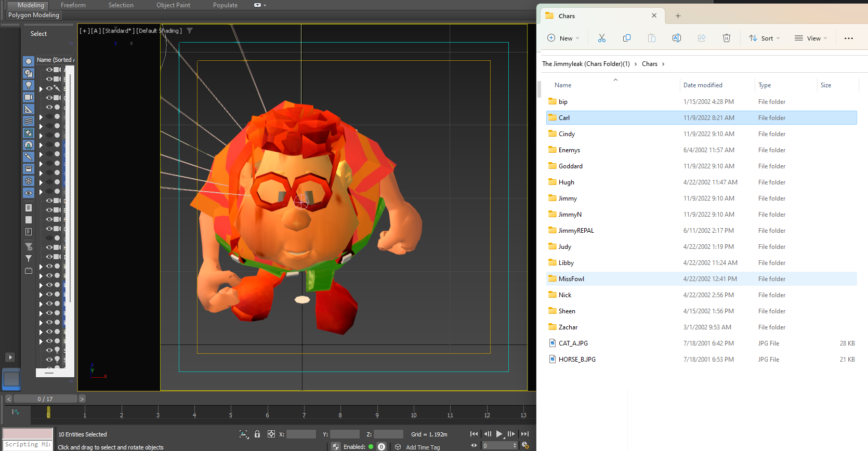Click the Isolate Selection toggle icon
This screenshot has width=868, height=451.
(x=244, y=434)
